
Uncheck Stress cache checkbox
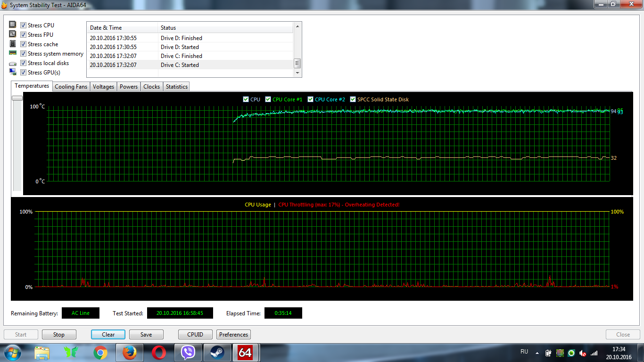click(x=23, y=44)
